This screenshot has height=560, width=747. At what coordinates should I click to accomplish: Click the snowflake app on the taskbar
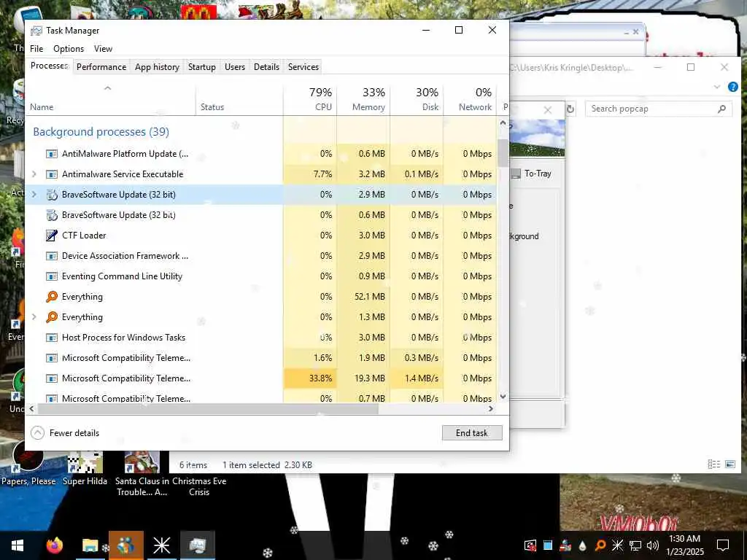(x=161, y=545)
